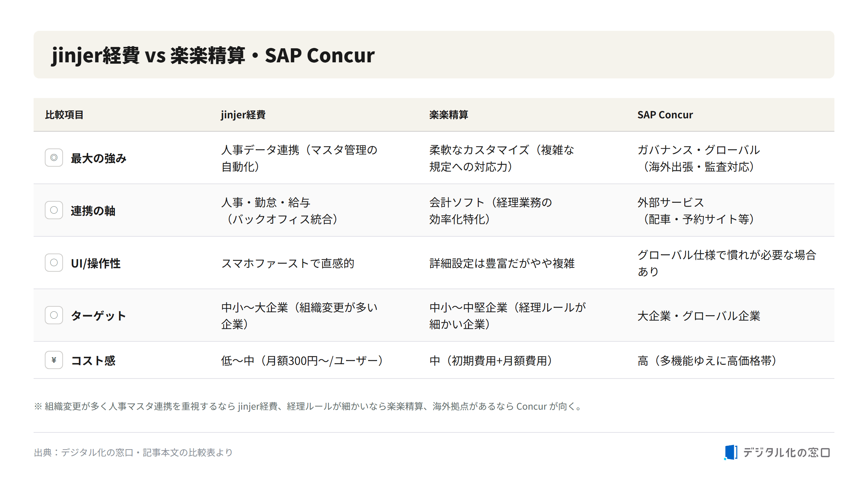Image resolution: width=868 pixels, height=493 pixels.
Task: Click the ターゲット row label
Action: click(98, 316)
